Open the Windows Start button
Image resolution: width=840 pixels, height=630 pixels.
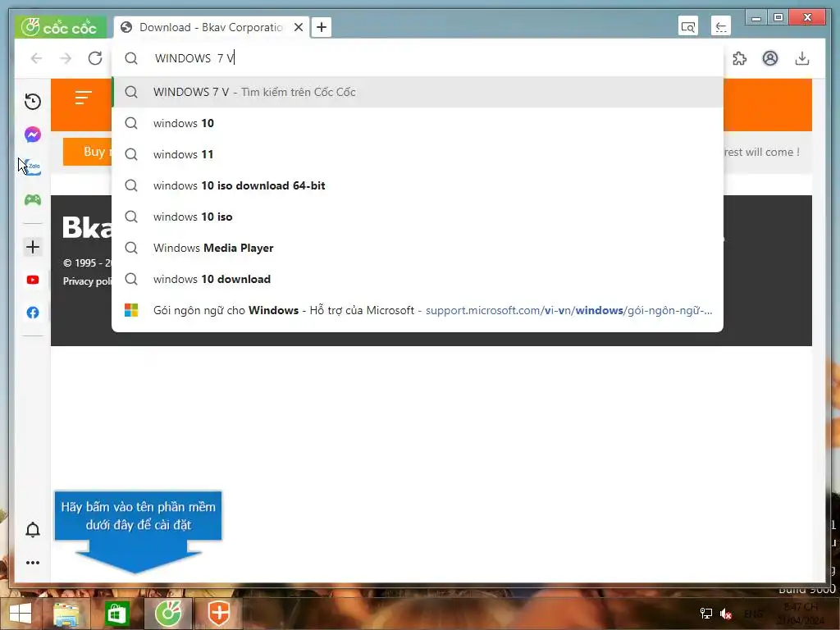click(x=21, y=614)
